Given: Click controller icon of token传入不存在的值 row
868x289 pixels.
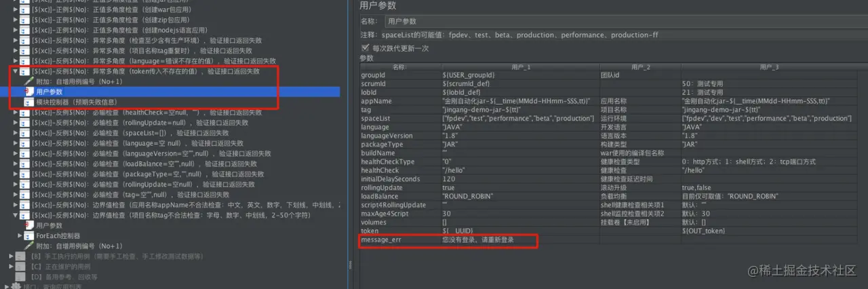Looking at the screenshot, I should pyautogui.click(x=24, y=71).
